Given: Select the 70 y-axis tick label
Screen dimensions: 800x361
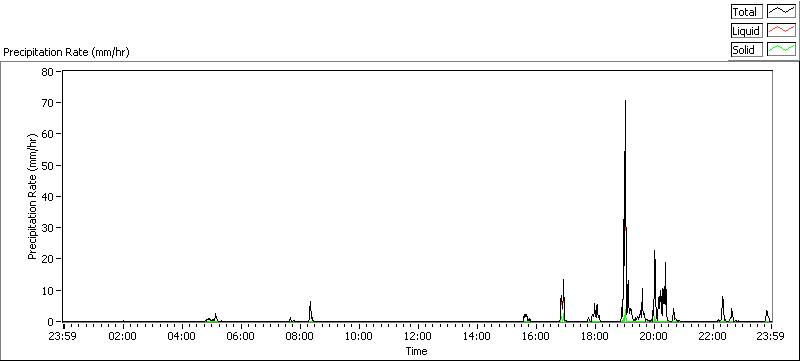Looking at the screenshot, I should [47, 102].
